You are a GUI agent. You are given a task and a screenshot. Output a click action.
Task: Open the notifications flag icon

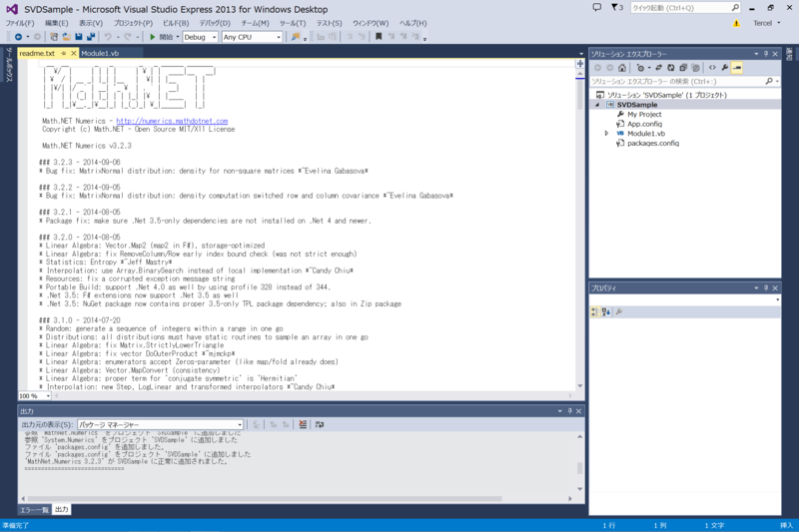pos(615,8)
